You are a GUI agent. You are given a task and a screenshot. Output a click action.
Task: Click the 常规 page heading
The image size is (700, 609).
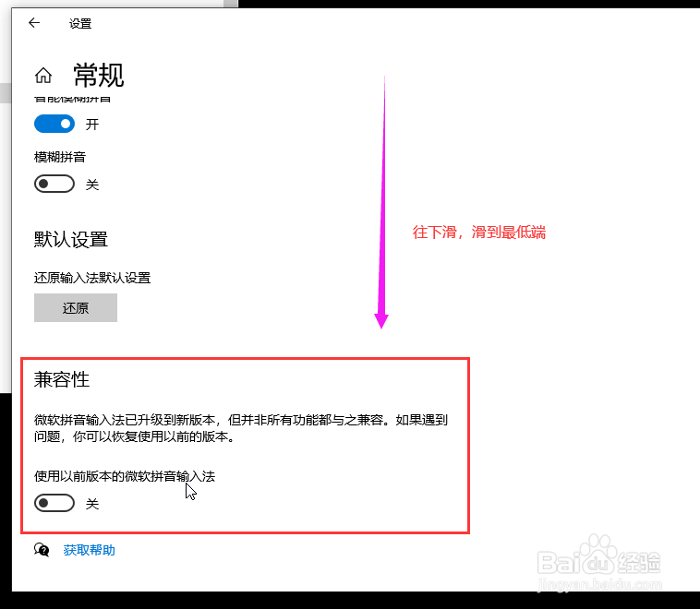pyautogui.click(x=98, y=75)
